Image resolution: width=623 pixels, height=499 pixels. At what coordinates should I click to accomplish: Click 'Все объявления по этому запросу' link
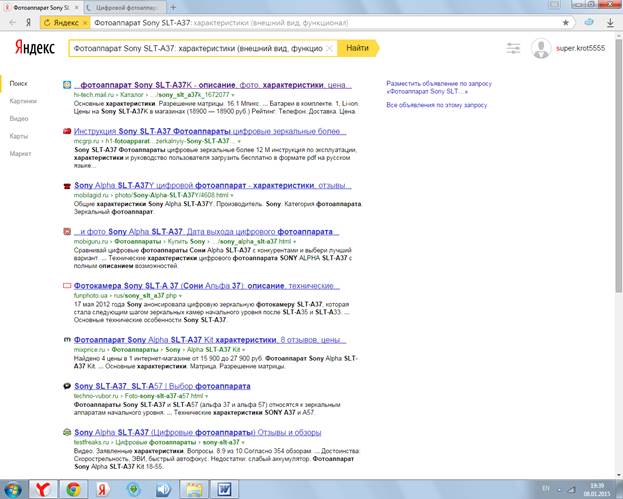click(437, 105)
